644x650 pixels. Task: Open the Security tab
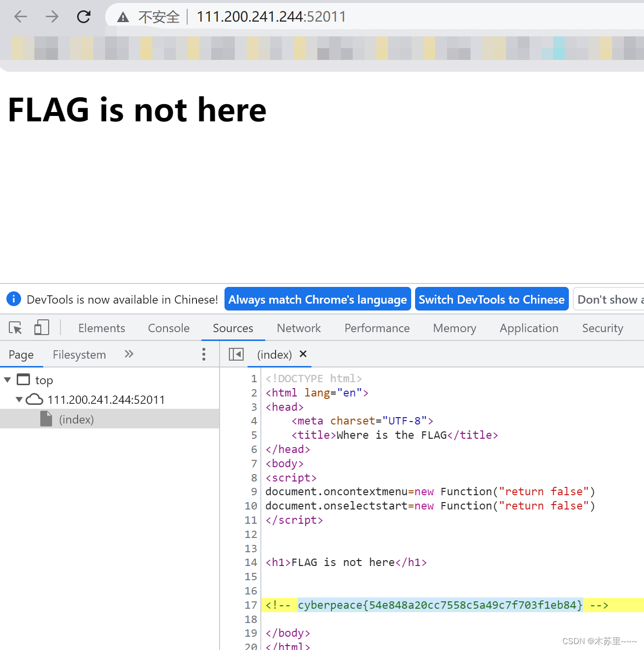tap(603, 328)
